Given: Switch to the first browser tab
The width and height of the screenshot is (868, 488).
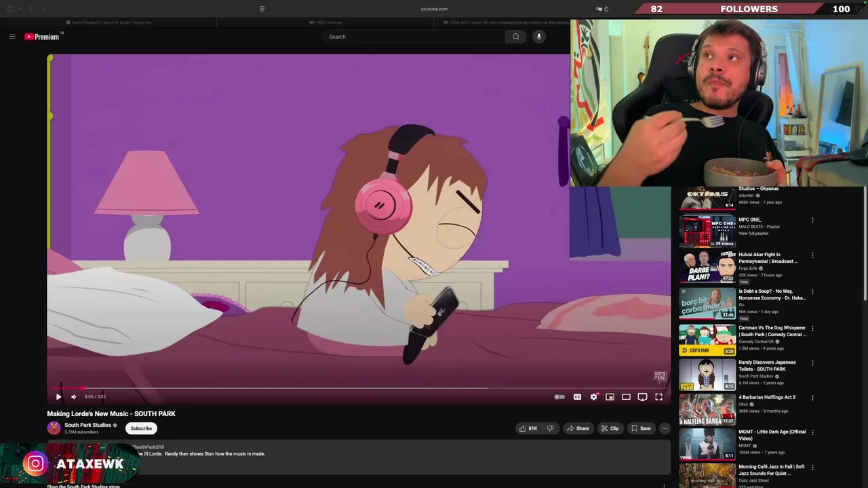Looking at the screenshot, I should [108, 22].
